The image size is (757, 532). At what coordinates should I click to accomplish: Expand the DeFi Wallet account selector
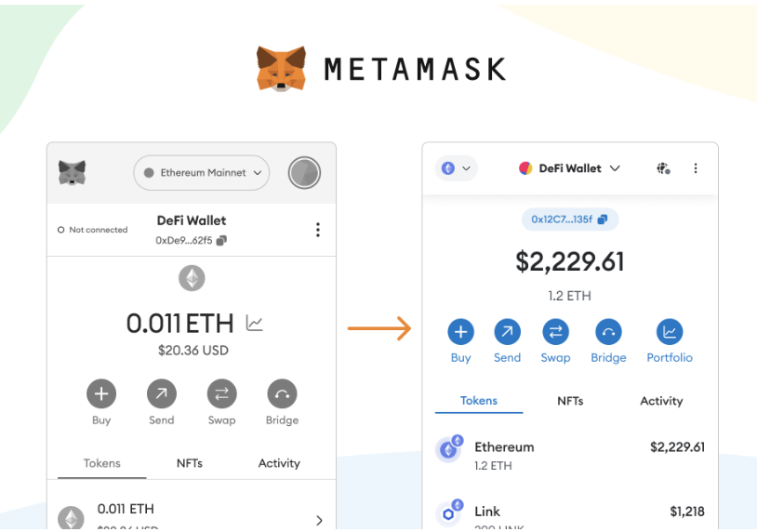[x=569, y=168]
